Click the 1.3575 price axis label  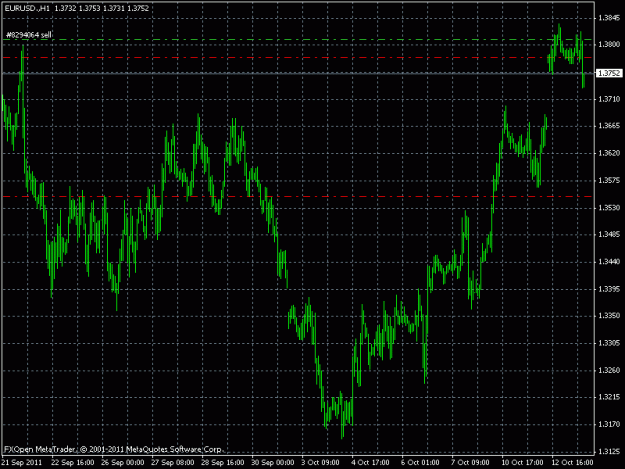609,181
